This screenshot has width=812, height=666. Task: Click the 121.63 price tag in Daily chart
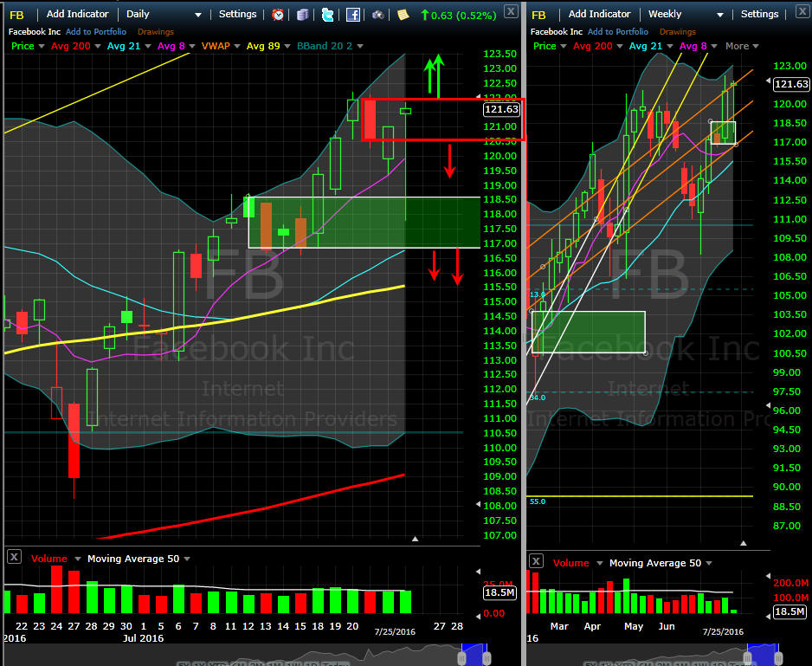pos(500,109)
